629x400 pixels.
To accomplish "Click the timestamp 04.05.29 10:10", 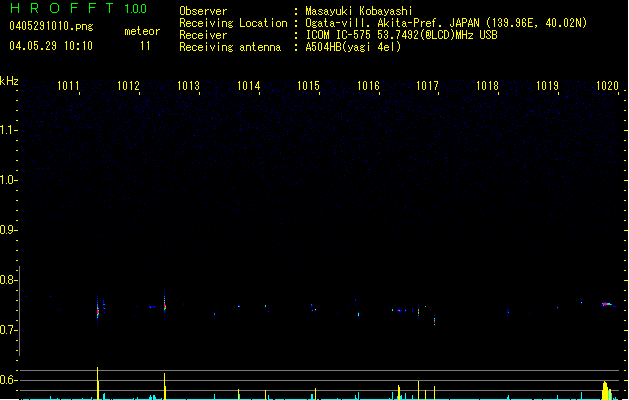I will point(51,46).
